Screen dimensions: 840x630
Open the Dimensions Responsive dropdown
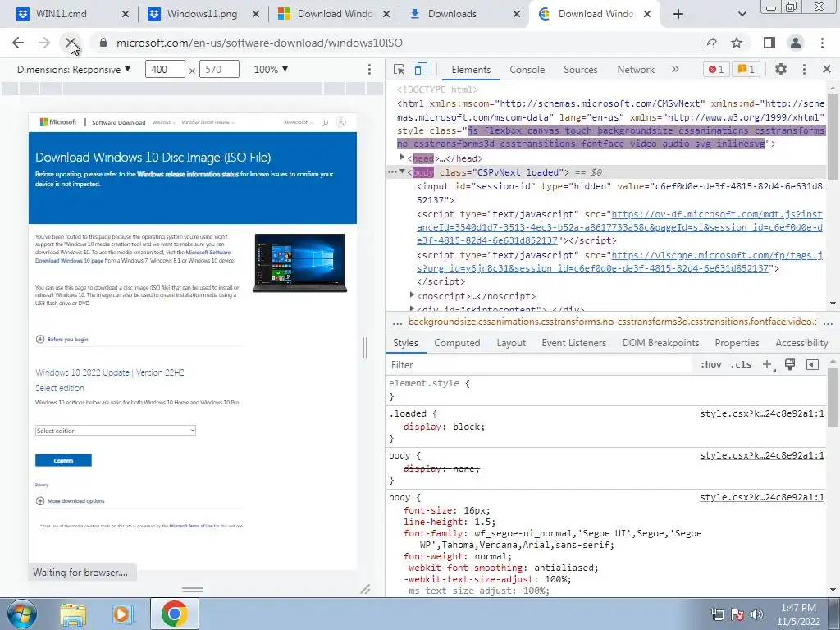(74, 70)
